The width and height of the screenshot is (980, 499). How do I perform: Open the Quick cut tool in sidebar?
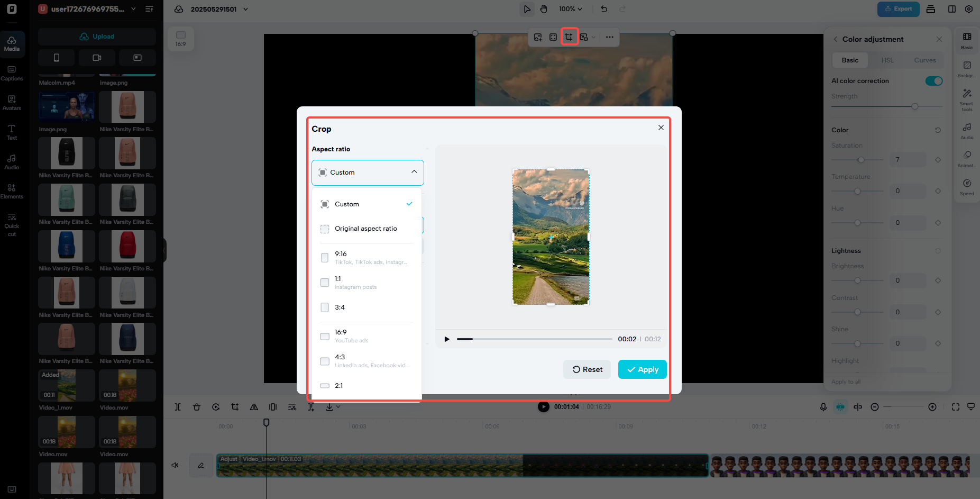[12, 225]
